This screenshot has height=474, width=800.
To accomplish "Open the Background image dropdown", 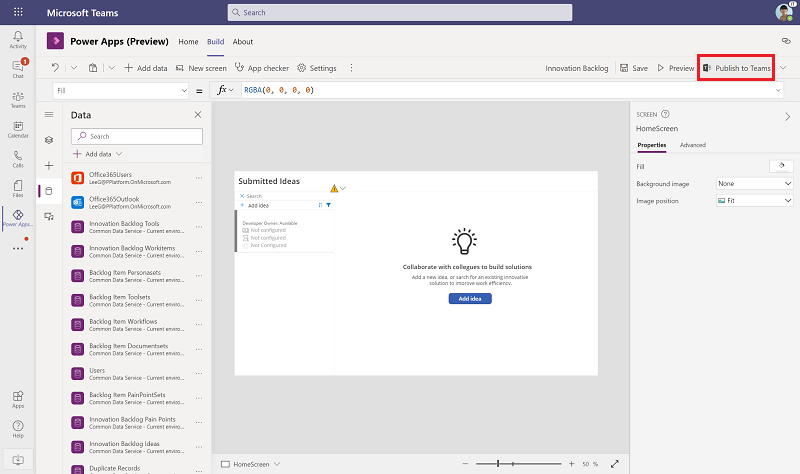I will click(x=755, y=183).
